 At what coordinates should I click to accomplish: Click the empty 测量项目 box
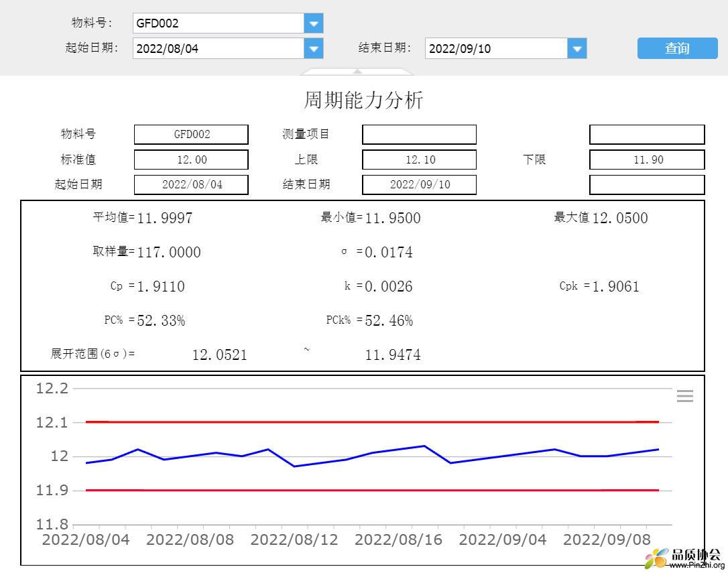(419, 134)
